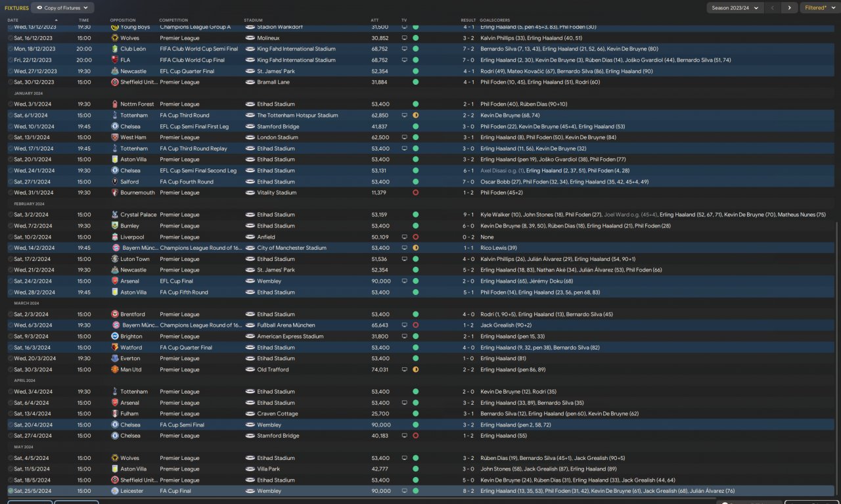This screenshot has height=504, width=841.
Task: Click the attendance value 74,031
Action: tap(380, 370)
